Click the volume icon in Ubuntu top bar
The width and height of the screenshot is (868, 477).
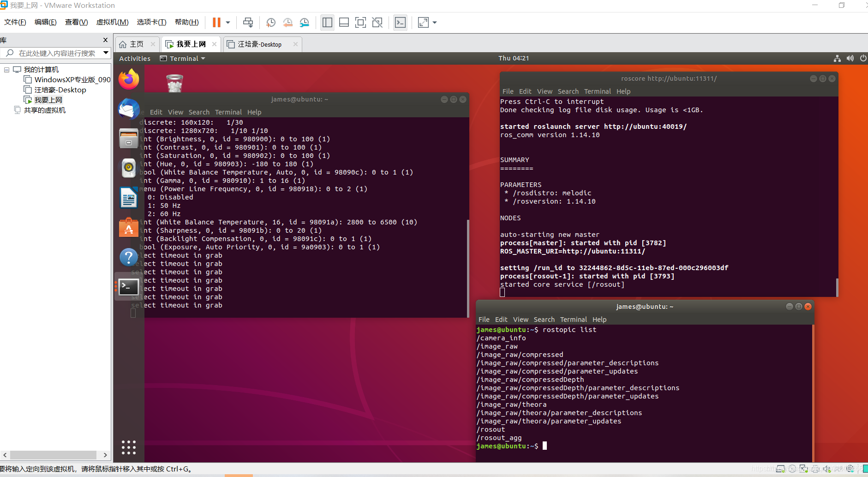(850, 58)
